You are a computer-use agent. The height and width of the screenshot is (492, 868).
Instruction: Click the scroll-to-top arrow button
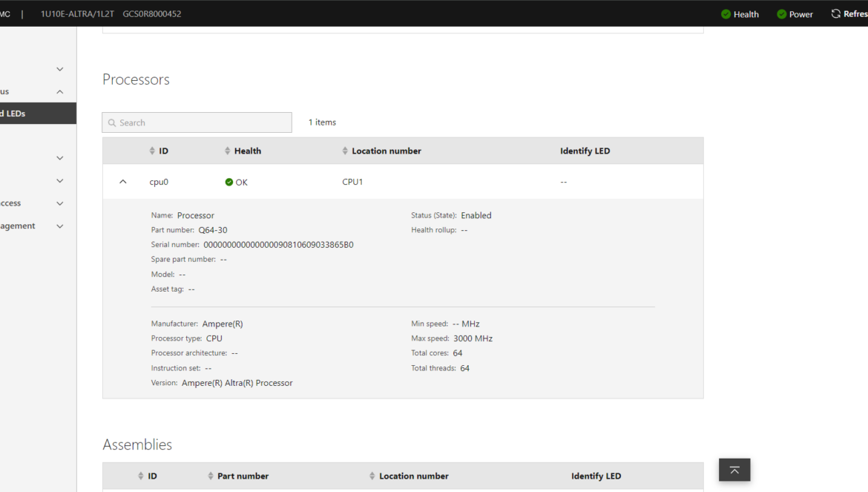734,470
